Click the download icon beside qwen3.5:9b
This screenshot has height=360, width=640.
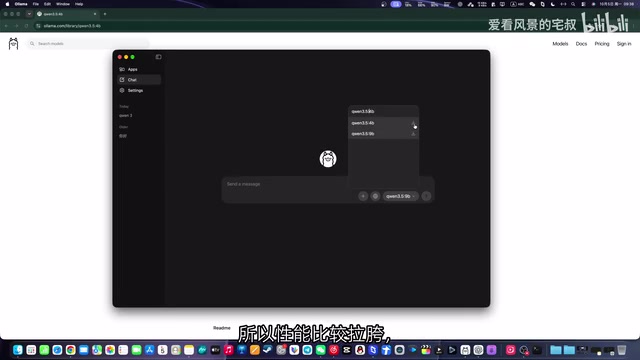(413, 134)
